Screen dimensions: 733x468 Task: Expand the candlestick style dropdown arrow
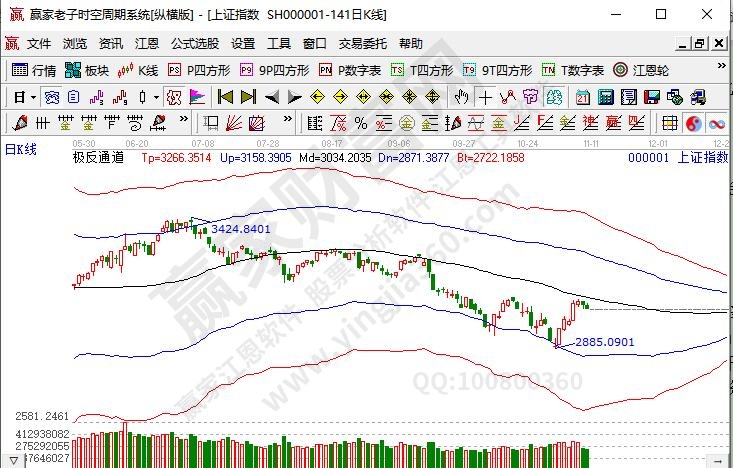(155, 97)
